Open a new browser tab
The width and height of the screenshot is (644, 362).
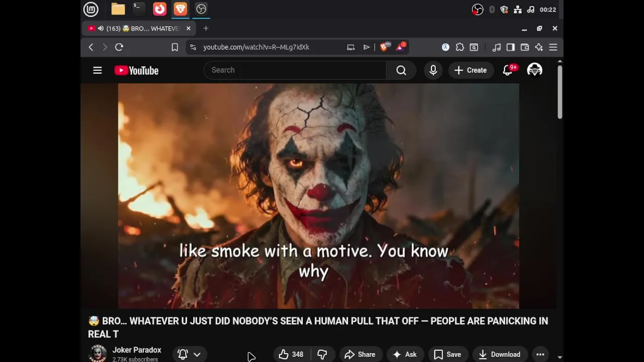[206, 29]
